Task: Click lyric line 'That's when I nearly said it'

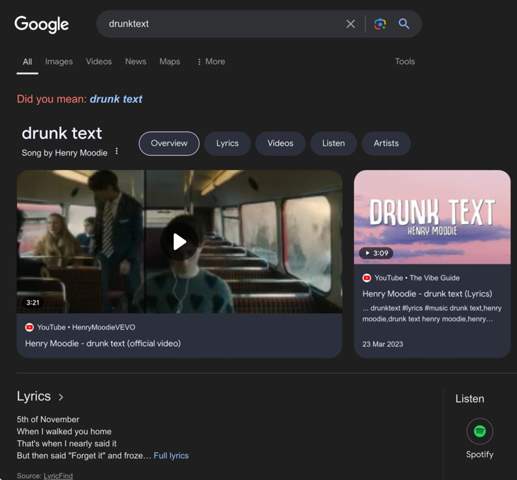Action: pyautogui.click(x=67, y=444)
